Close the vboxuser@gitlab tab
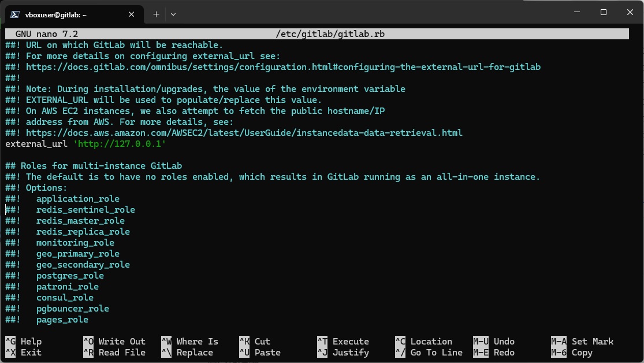This screenshot has height=363, width=644. pyautogui.click(x=132, y=14)
